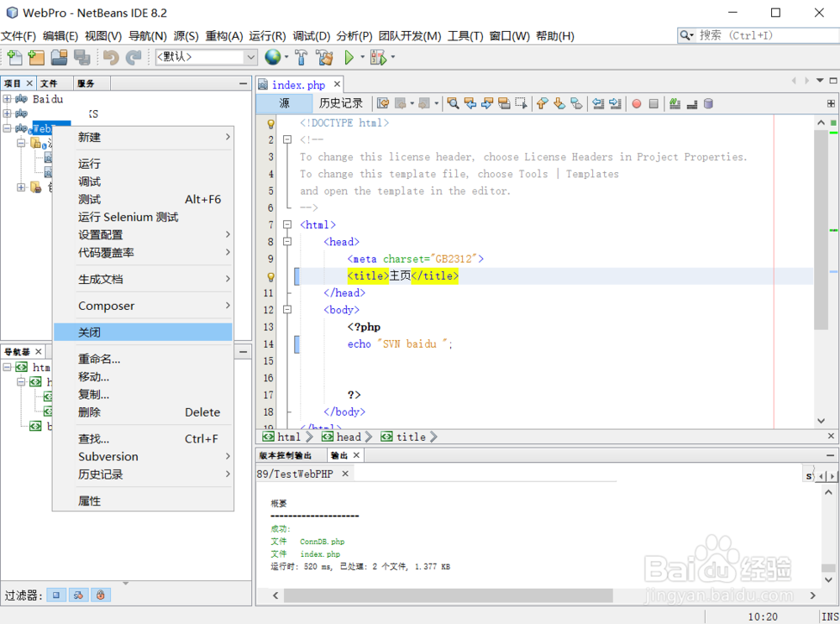
Task: Choose 属性 in the context menu
Action: (x=143, y=501)
